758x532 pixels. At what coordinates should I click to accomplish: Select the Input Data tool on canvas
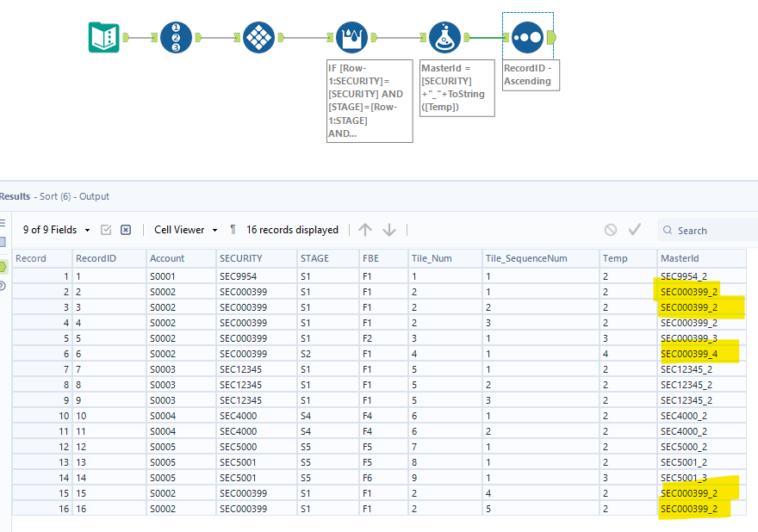coord(104,37)
